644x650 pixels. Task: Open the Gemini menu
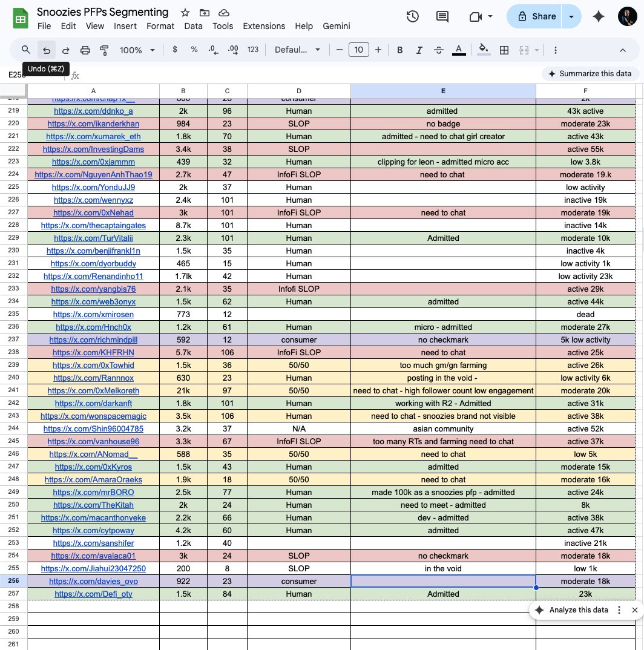[x=337, y=26]
